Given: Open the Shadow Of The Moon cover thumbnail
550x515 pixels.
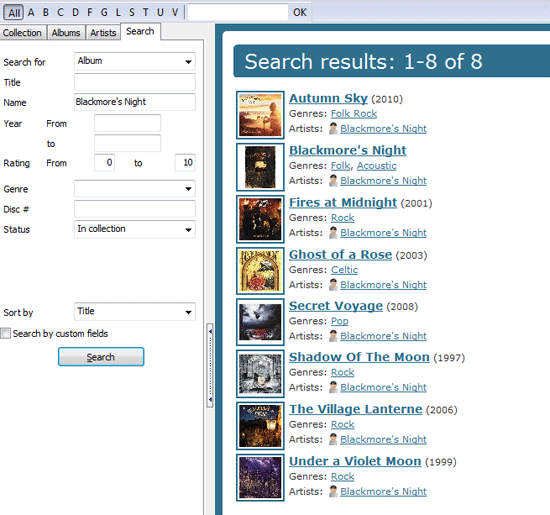Looking at the screenshot, I should point(260,374).
